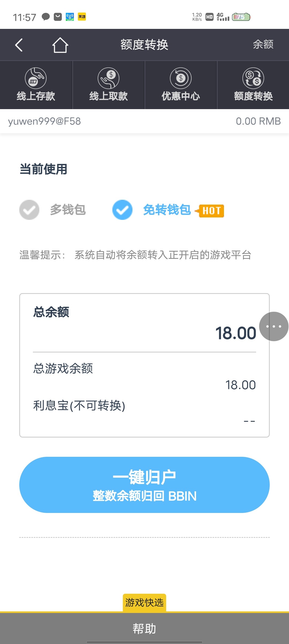
Task: Tap the 线上取款 withdrawal icon
Action: [x=108, y=78]
